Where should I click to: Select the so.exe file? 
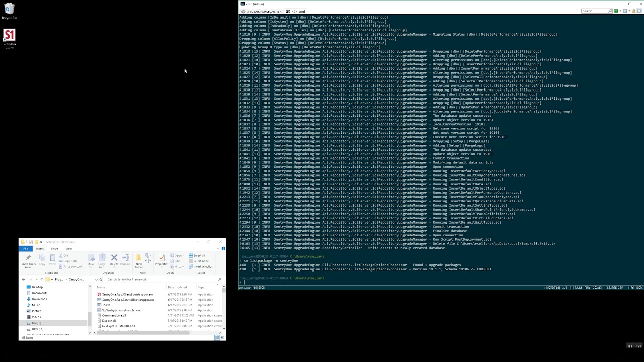click(106, 305)
